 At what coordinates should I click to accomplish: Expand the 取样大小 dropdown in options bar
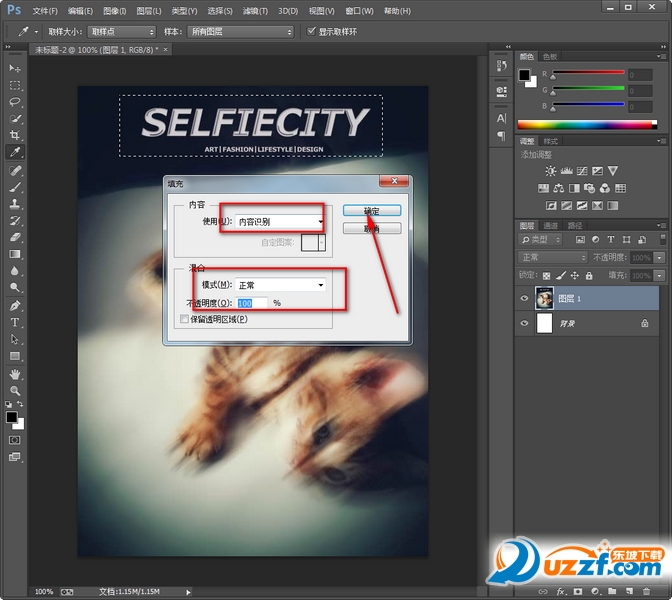[x=120, y=31]
